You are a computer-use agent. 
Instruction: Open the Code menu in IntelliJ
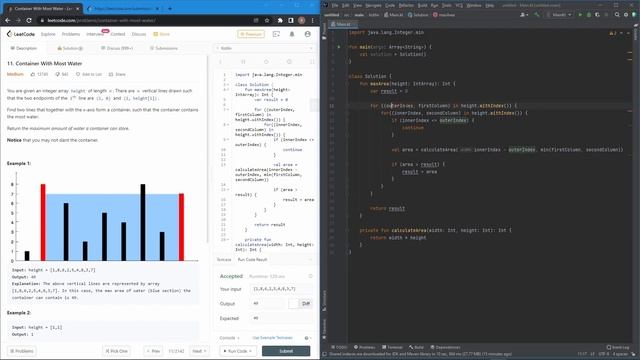pos(390,5)
